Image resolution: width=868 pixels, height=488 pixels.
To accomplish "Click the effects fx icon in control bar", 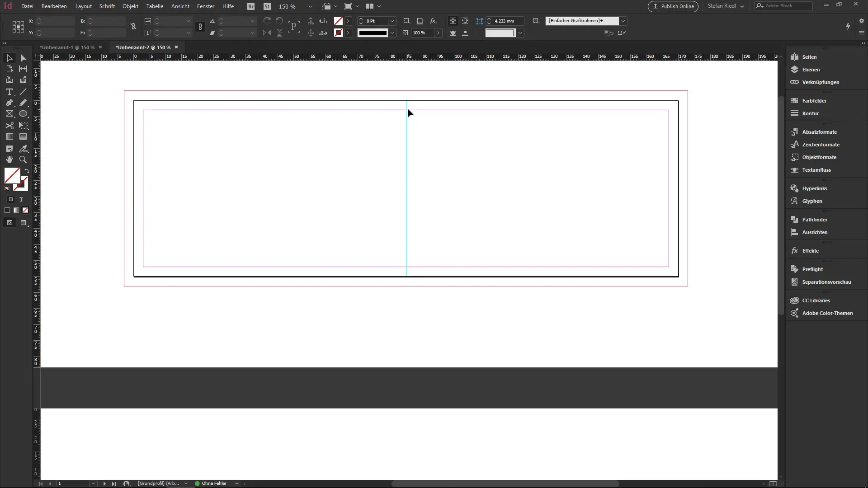I will point(433,21).
